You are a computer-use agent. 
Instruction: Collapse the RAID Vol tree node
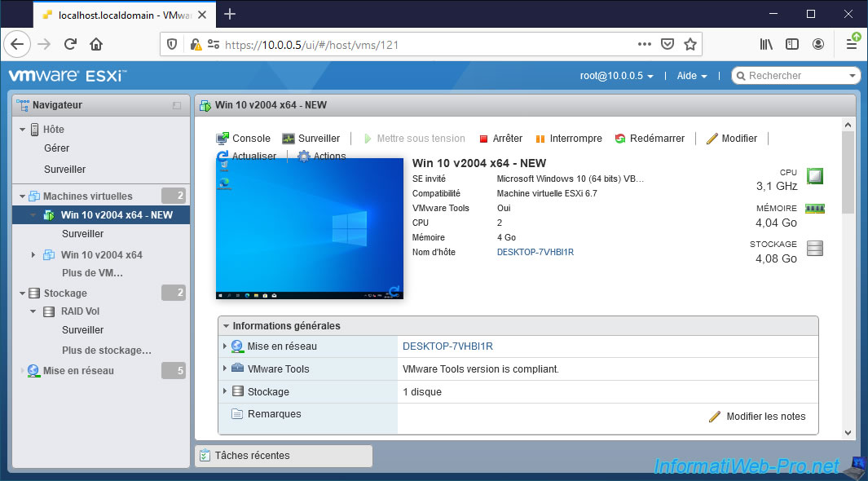pos(33,311)
